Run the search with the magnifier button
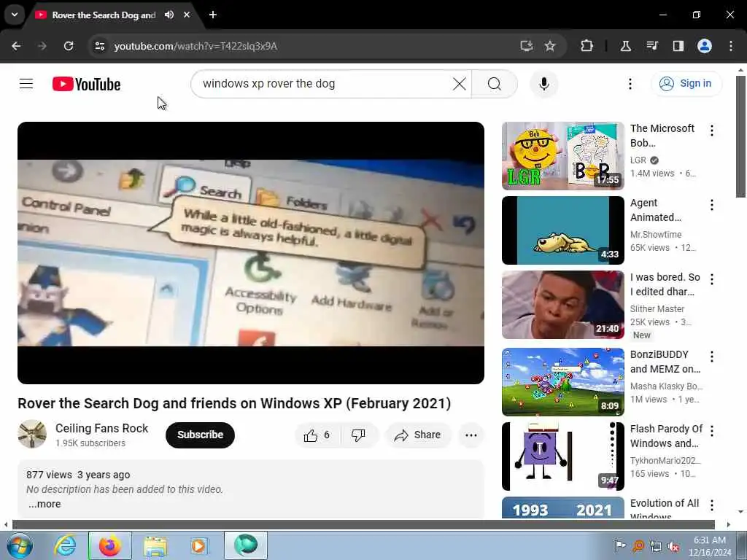Viewport: 747px width, 560px height. [x=495, y=84]
